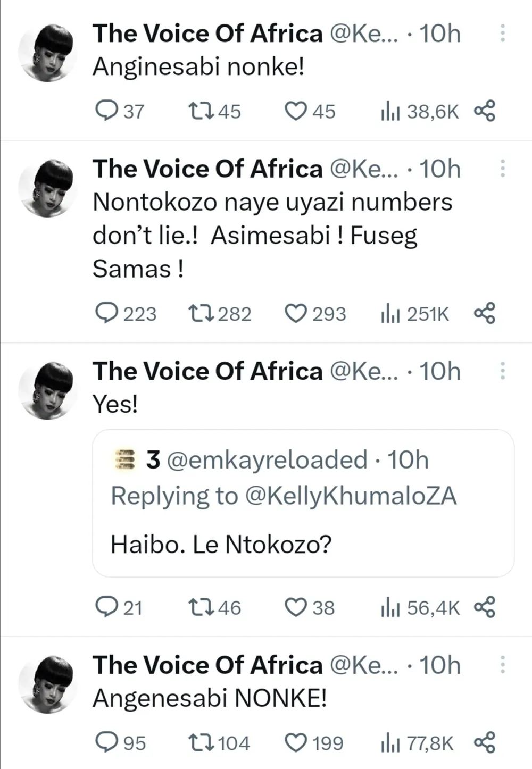Reply to the "Angenesabi NONKE!" tweet
This screenshot has height=769, width=532.
tap(107, 742)
